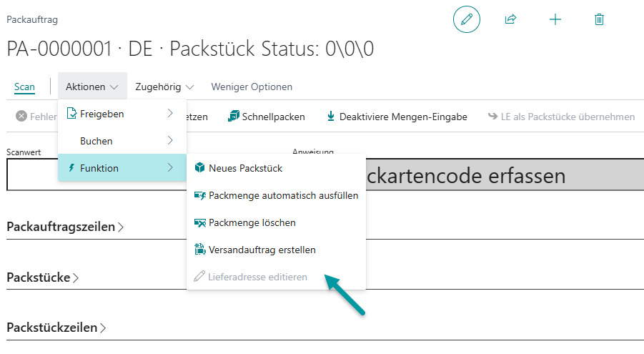This screenshot has width=644, height=354.
Task: Click the Packmenge löschen icon
Action: pos(200,223)
